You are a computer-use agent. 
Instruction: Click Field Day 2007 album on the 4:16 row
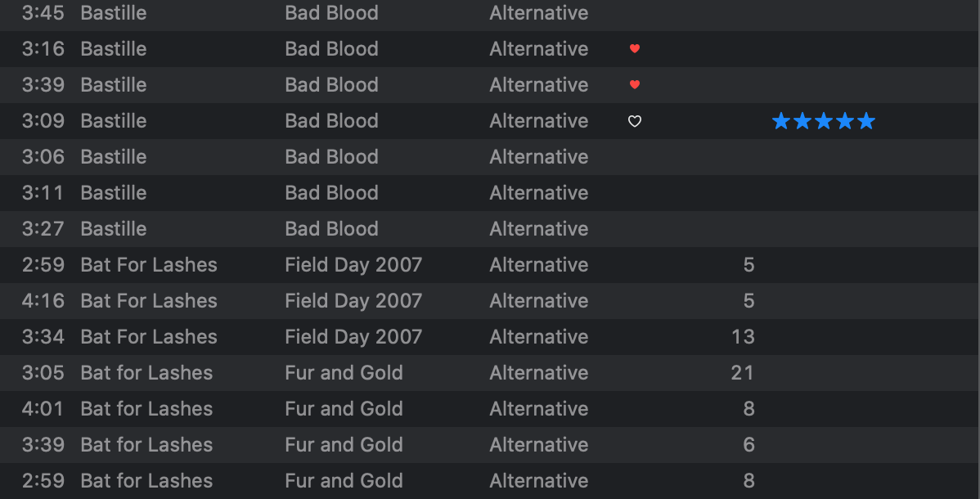click(x=353, y=301)
